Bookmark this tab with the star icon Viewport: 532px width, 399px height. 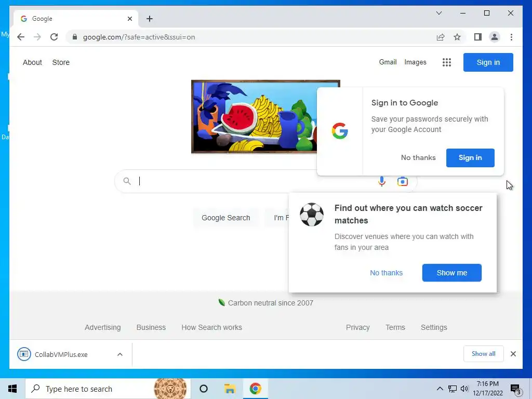pyautogui.click(x=457, y=37)
